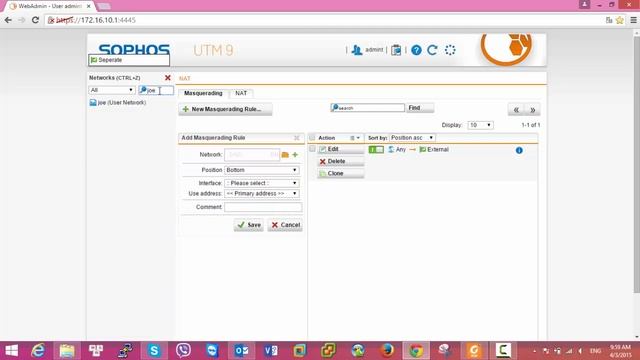Launch Internet Explorer from taskbar

(38, 350)
